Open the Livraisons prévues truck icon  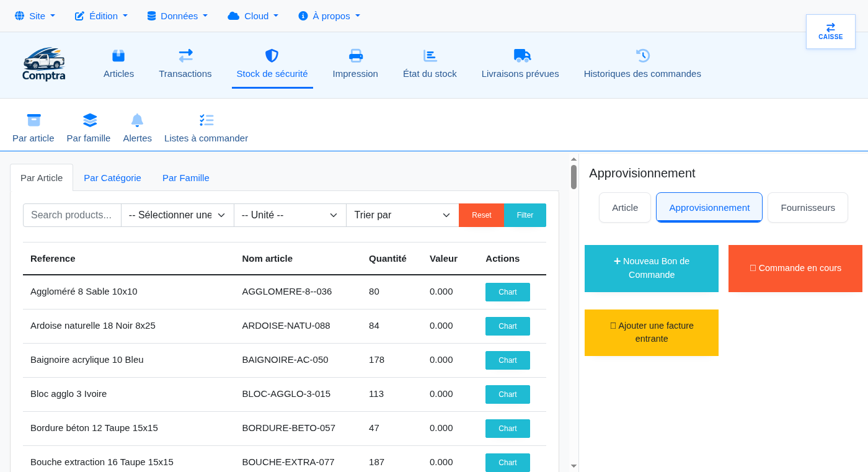(522, 56)
